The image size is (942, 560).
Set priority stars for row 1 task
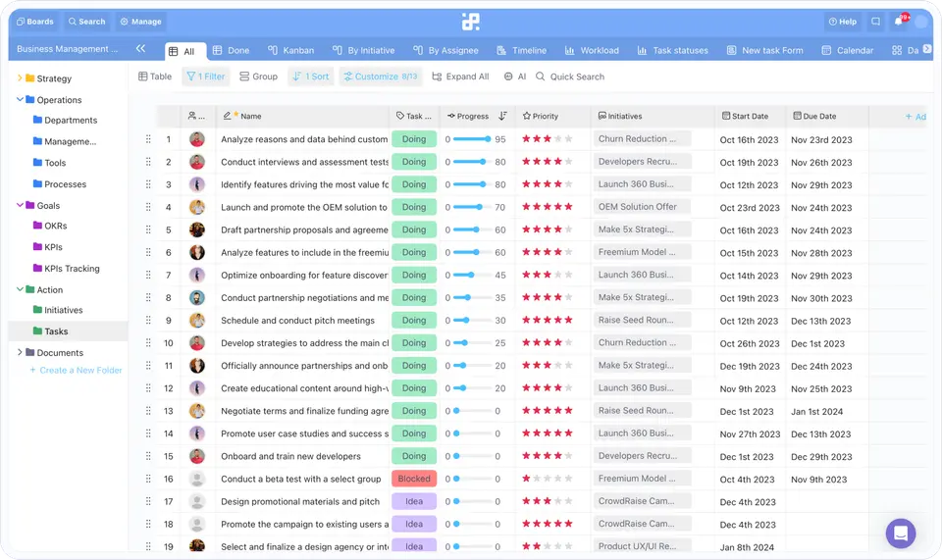[548, 138]
